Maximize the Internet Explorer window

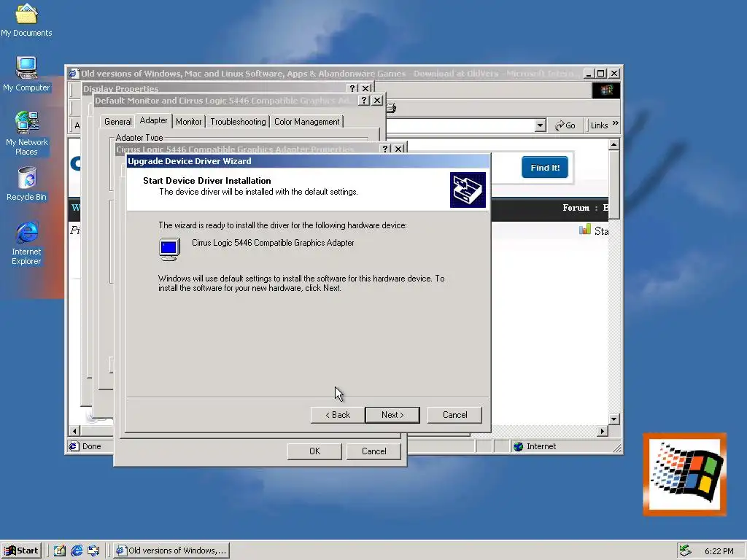pyautogui.click(x=601, y=74)
